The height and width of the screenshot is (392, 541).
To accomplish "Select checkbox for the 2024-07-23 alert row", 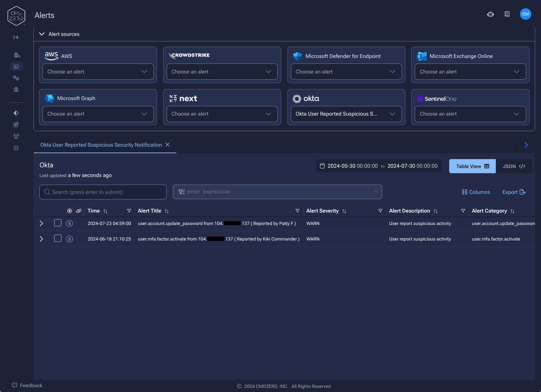I will (58, 223).
